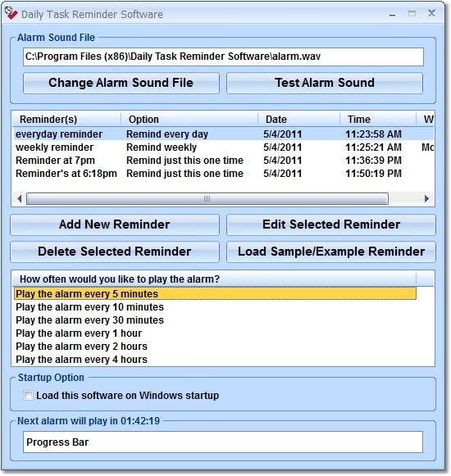Sort by Option column header
The image size is (451, 476).
[x=189, y=120]
